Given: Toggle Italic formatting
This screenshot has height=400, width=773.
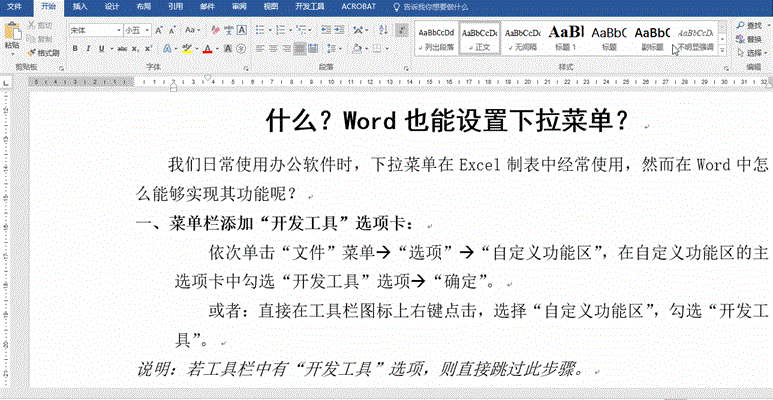Looking at the screenshot, I should tap(89, 48).
